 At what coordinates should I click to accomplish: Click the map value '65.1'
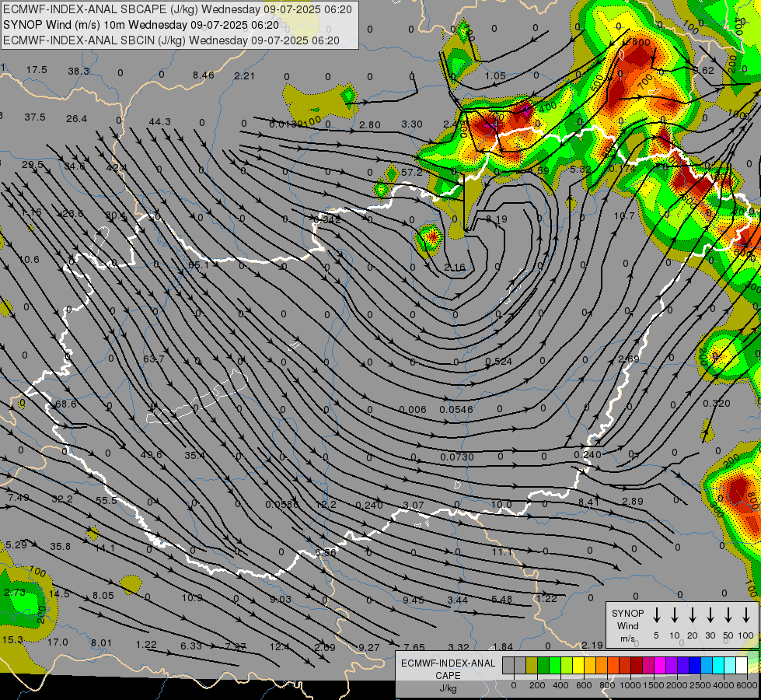(198, 264)
